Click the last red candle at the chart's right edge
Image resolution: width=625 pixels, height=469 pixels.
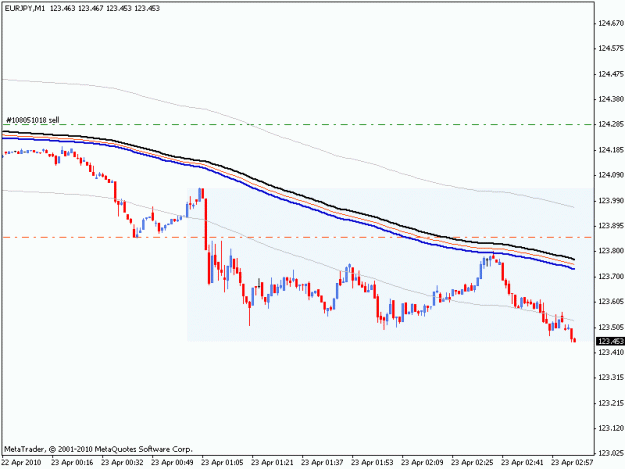pos(574,340)
